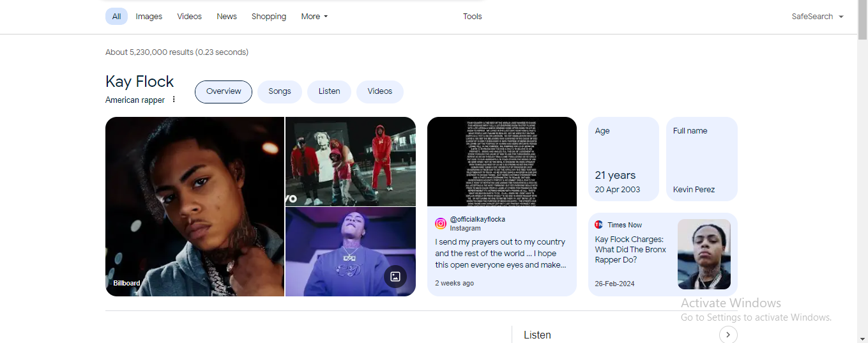
Task: Go to the Shopping tab
Action: pos(269,17)
